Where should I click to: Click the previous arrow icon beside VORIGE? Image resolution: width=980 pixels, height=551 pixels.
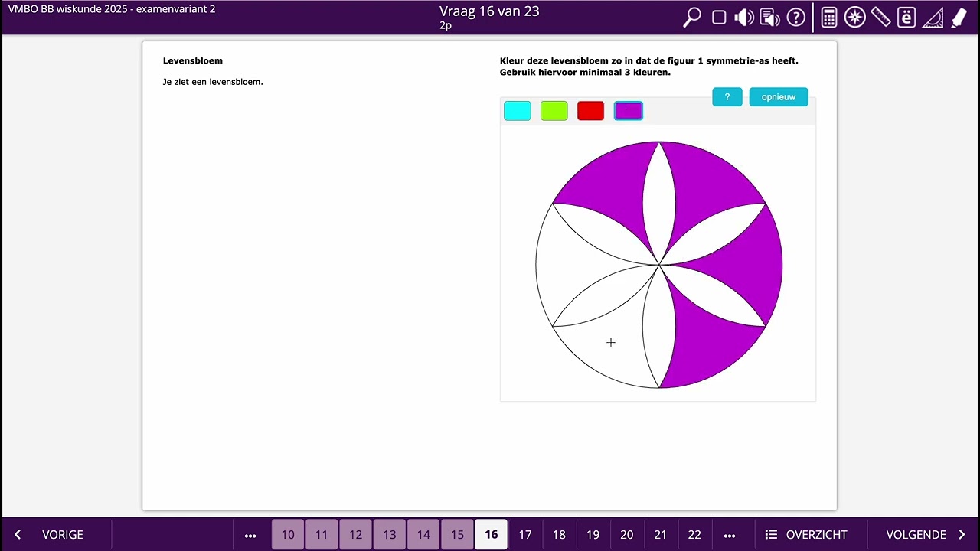point(18,535)
